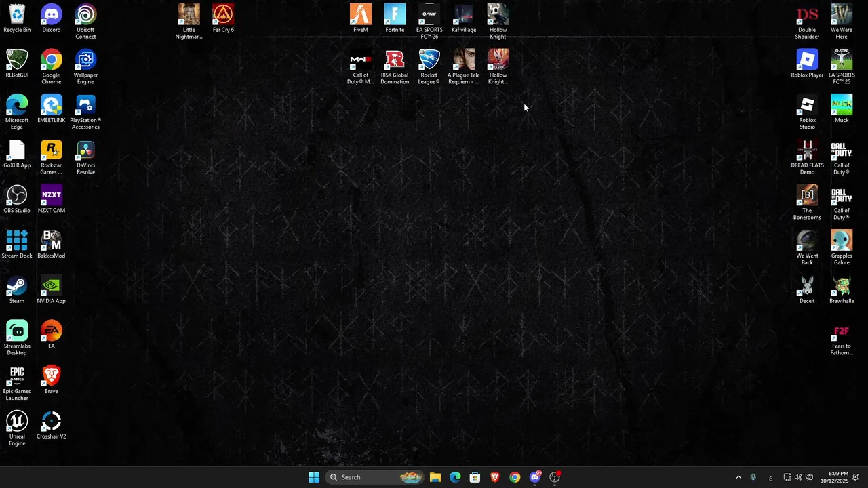Open the Deceit desktop shortcut
Viewport: 868px width, 488px height.
coord(807,290)
